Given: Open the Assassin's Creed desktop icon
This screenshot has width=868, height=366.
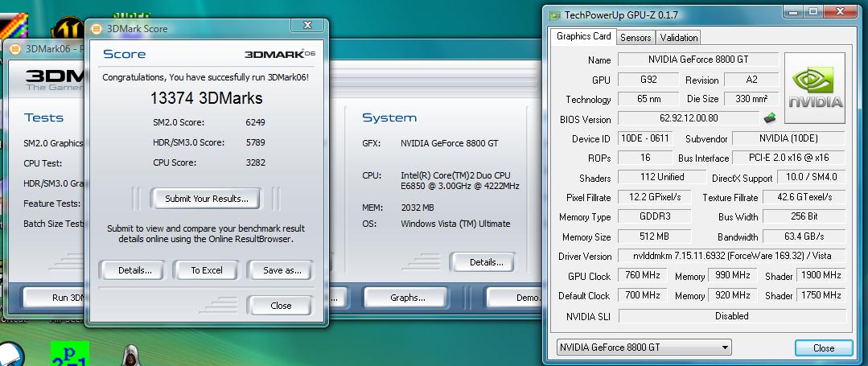Looking at the screenshot, I should coord(132,355).
